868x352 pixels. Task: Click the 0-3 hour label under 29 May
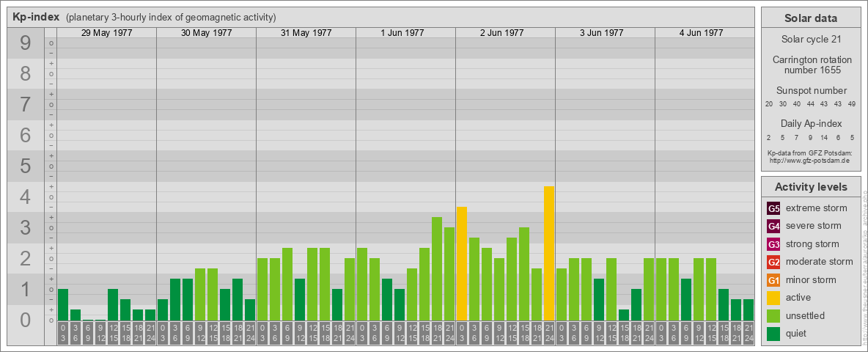[x=63, y=333]
